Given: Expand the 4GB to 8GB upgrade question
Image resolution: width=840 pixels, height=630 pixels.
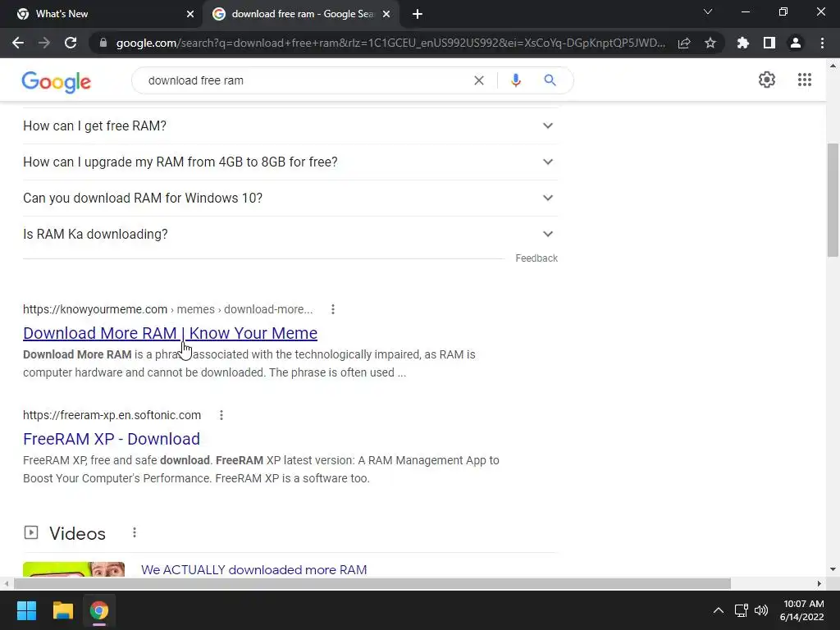Looking at the screenshot, I should point(290,162).
